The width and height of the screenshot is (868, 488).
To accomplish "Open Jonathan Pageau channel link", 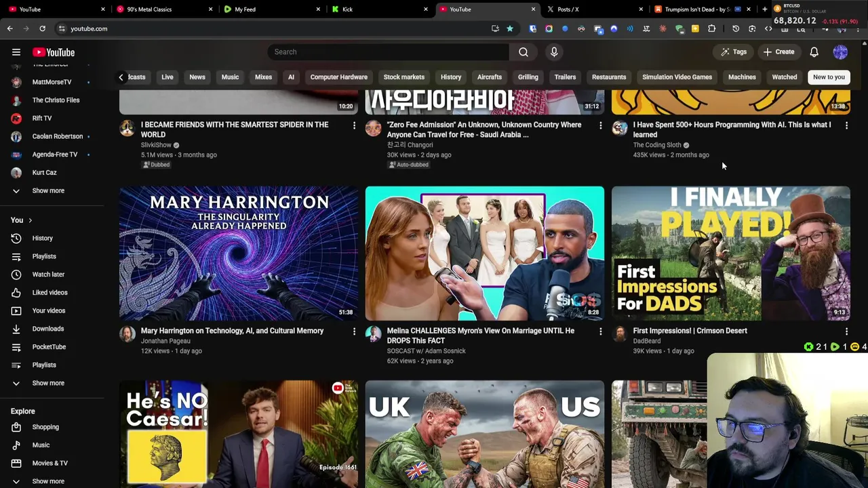I will pyautogui.click(x=165, y=341).
